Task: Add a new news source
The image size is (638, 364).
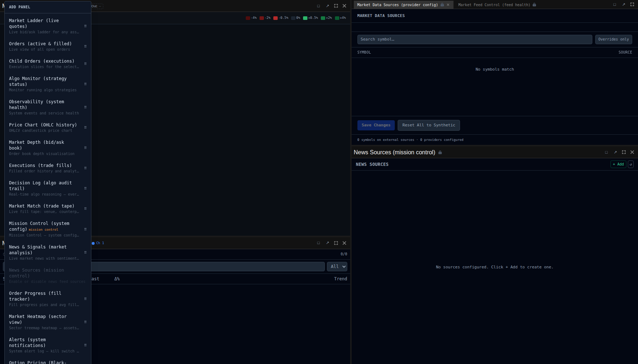Action: [618, 164]
